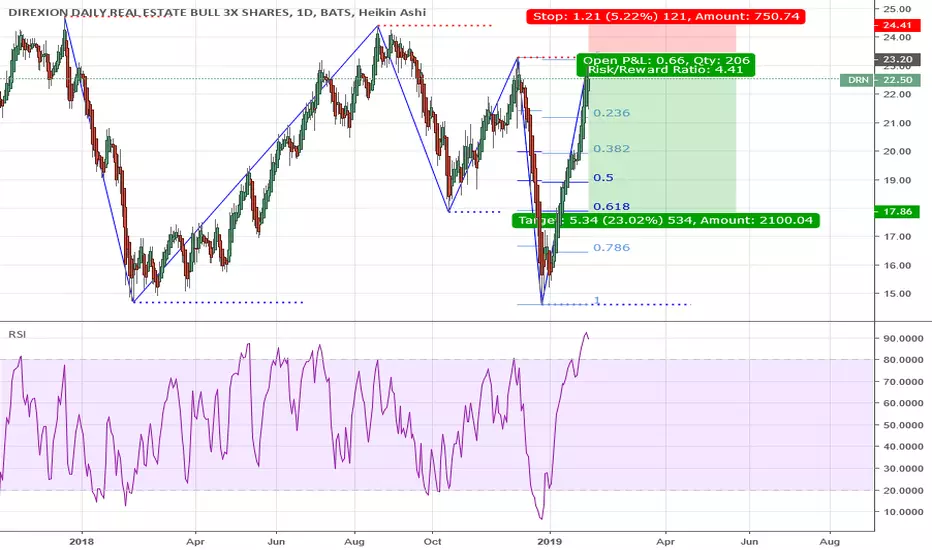Click the Direxion Daily Real Estate chart title
Viewport: 932px width, 550px height.
216,12
